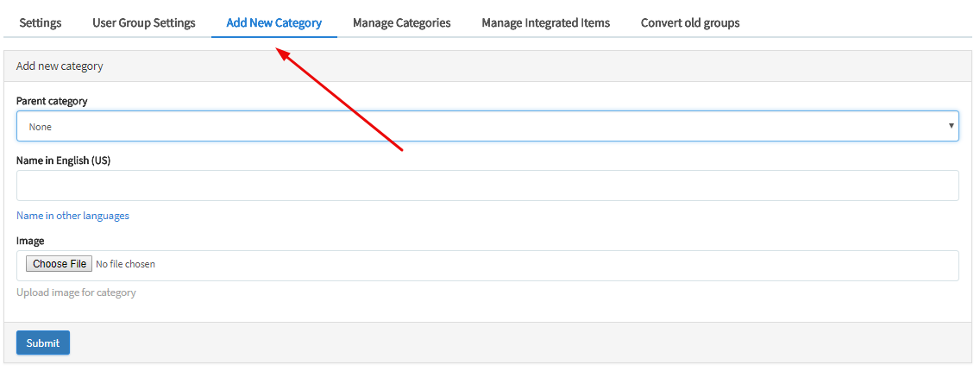This screenshot has width=980, height=371.
Task: Submit the new category form
Action: click(x=43, y=343)
